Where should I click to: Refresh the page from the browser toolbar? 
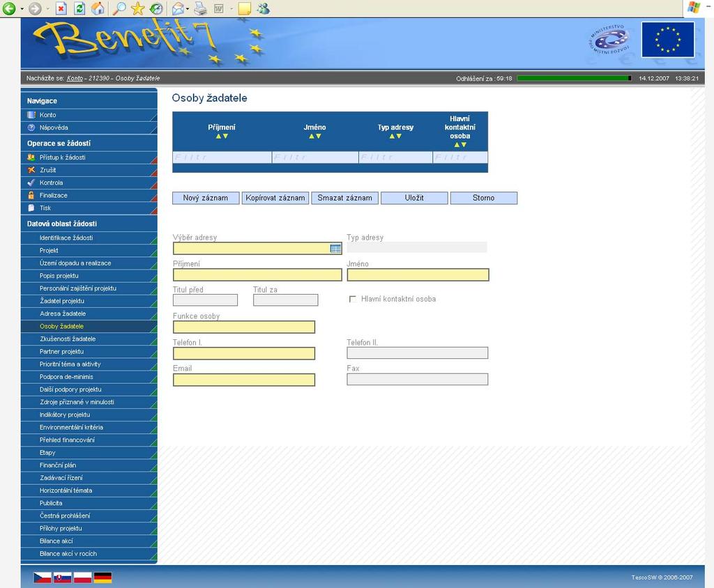(79, 8)
